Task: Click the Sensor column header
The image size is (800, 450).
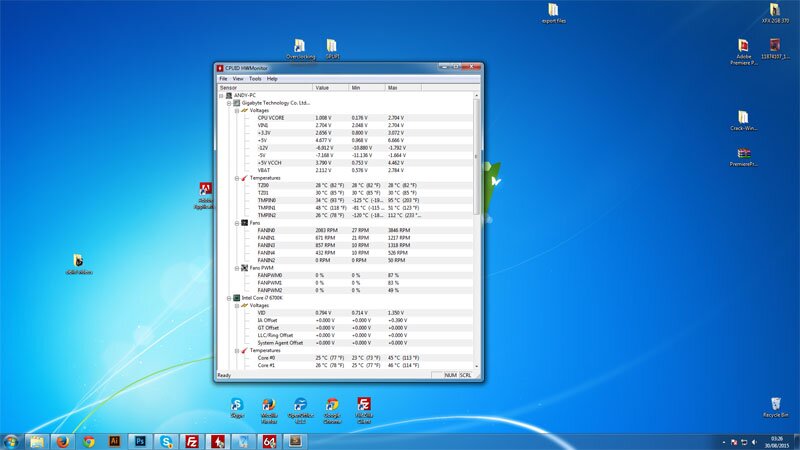Action: click(265, 88)
